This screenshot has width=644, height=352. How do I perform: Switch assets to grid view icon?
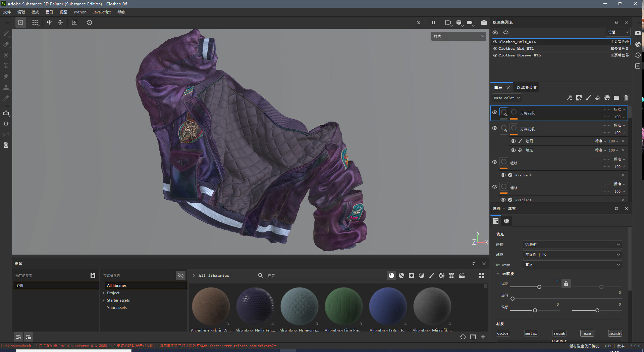pos(481,275)
